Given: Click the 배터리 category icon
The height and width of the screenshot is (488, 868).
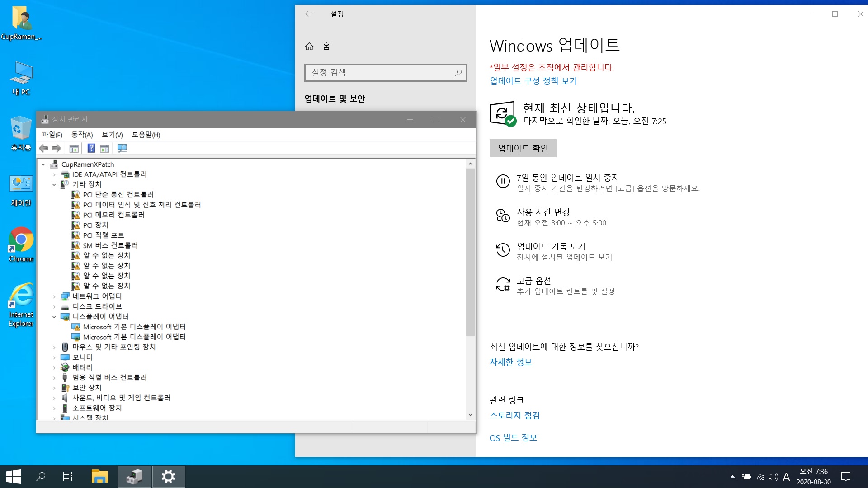Looking at the screenshot, I should pos(65,367).
